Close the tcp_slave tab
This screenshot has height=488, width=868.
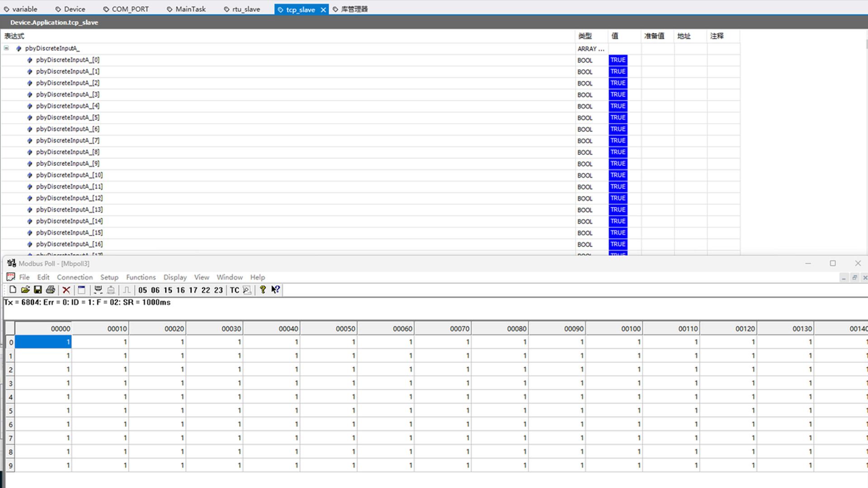[x=323, y=9]
